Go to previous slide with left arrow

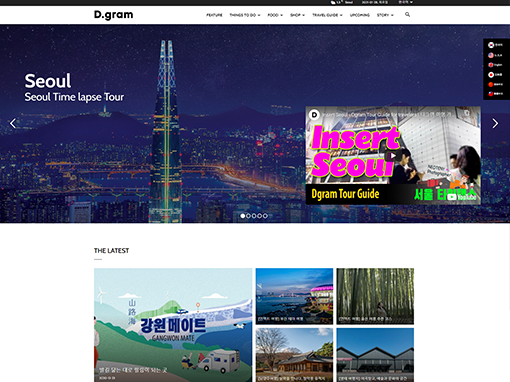(x=13, y=123)
